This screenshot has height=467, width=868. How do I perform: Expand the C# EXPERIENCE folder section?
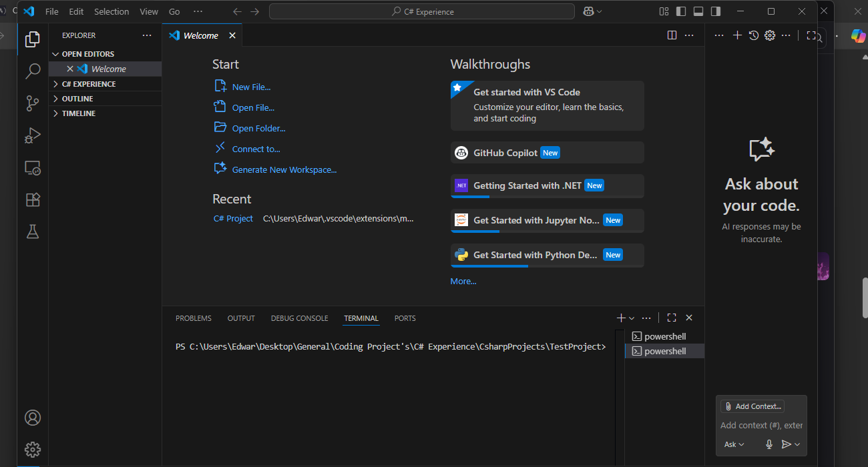[88, 84]
